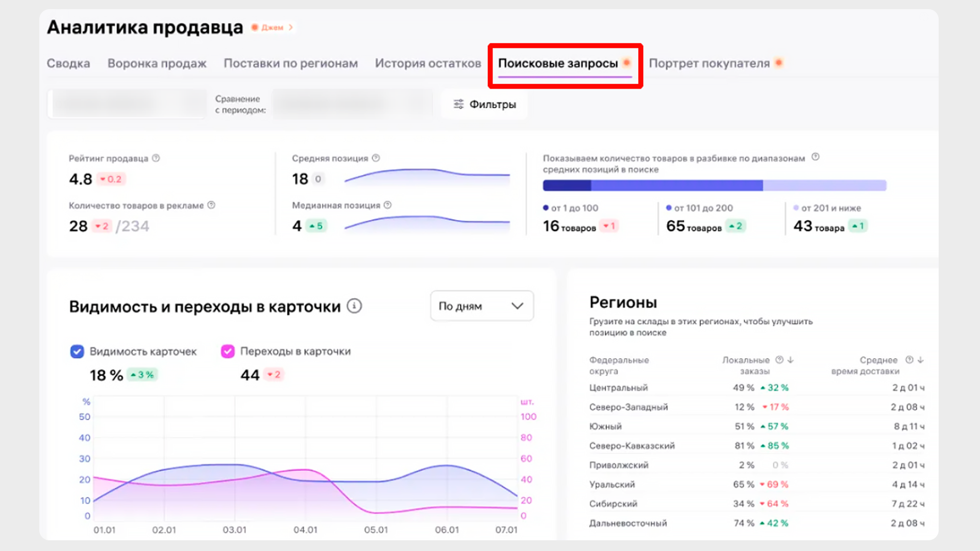Screen dimensions: 980x551
Task: Click help icon next to Локальные заказы
Action: 779,360
